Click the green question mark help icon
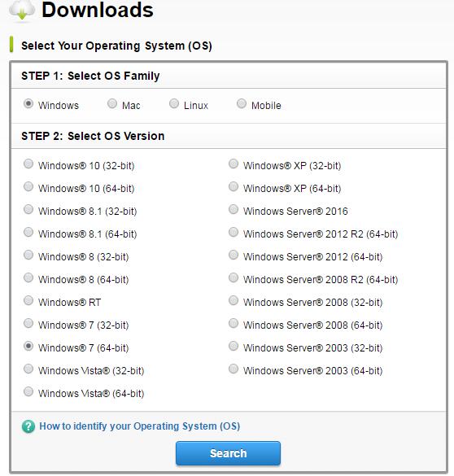This screenshot has width=454, height=476. click(28, 426)
